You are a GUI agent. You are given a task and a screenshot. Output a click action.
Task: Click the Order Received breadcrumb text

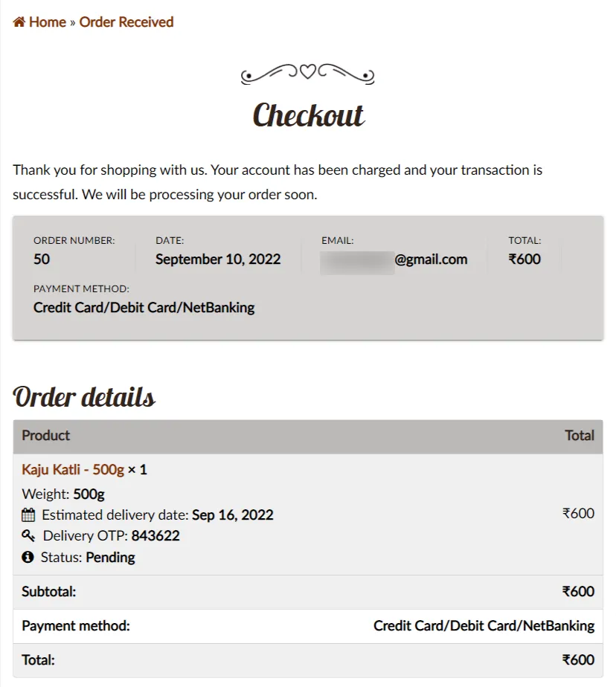(x=126, y=22)
